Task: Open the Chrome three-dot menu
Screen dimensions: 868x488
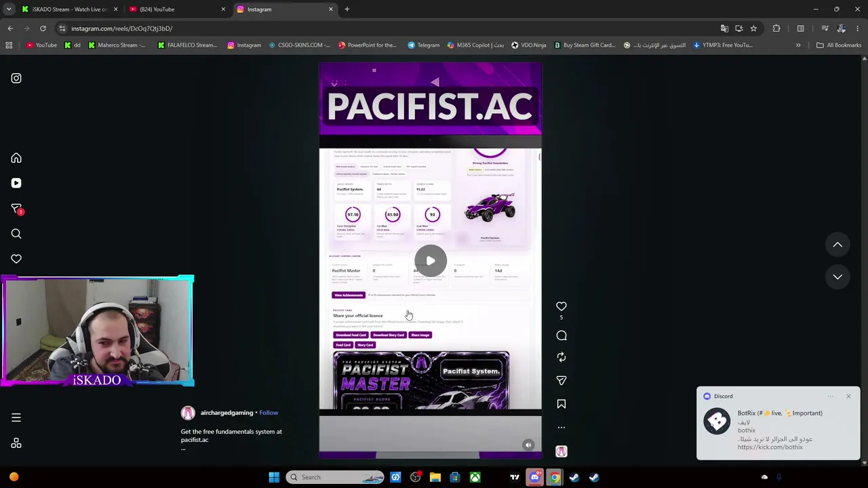Action: [x=858, y=28]
